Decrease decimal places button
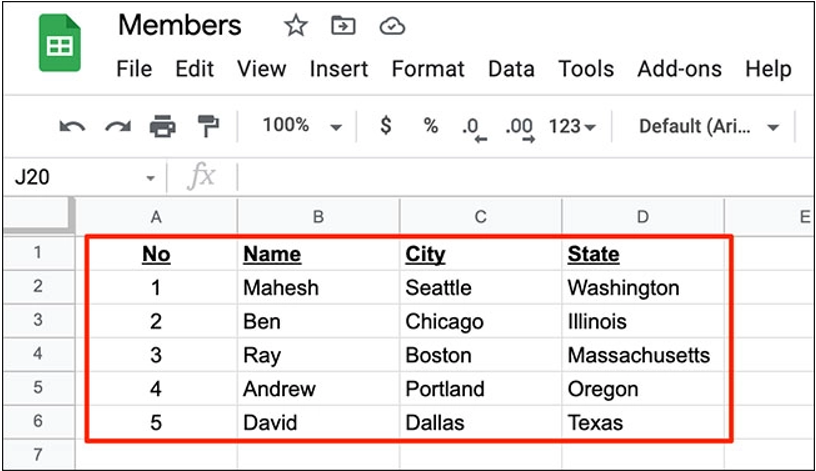The width and height of the screenshot is (816, 471). (x=472, y=127)
